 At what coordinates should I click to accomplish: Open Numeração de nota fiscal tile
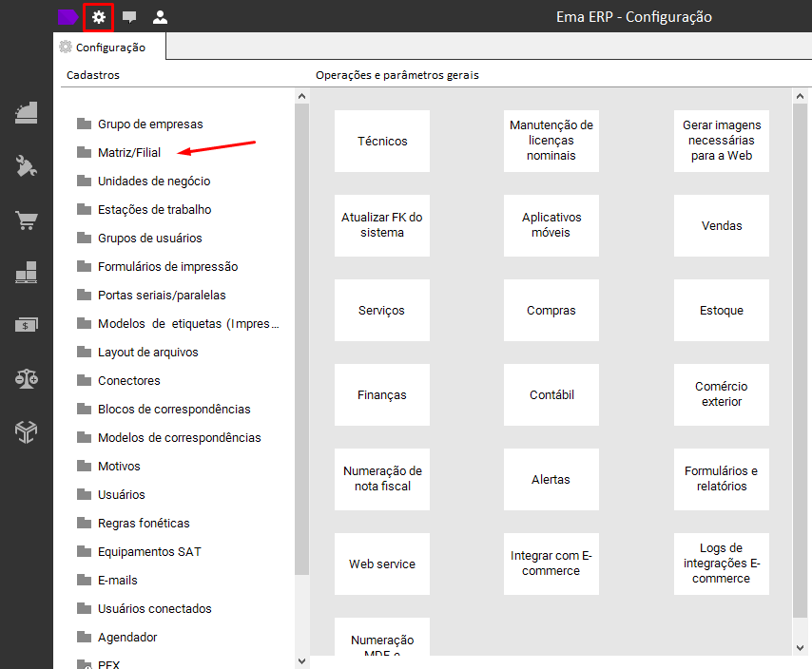(382, 479)
